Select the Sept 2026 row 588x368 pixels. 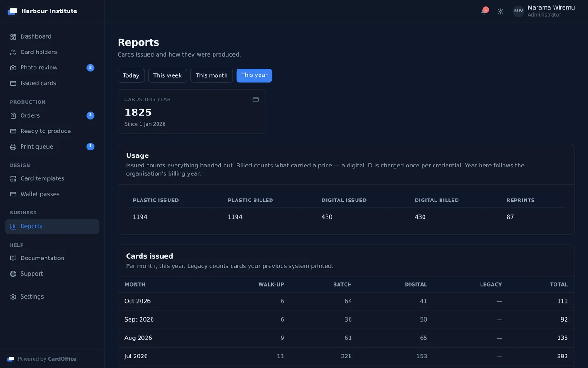[346, 320]
